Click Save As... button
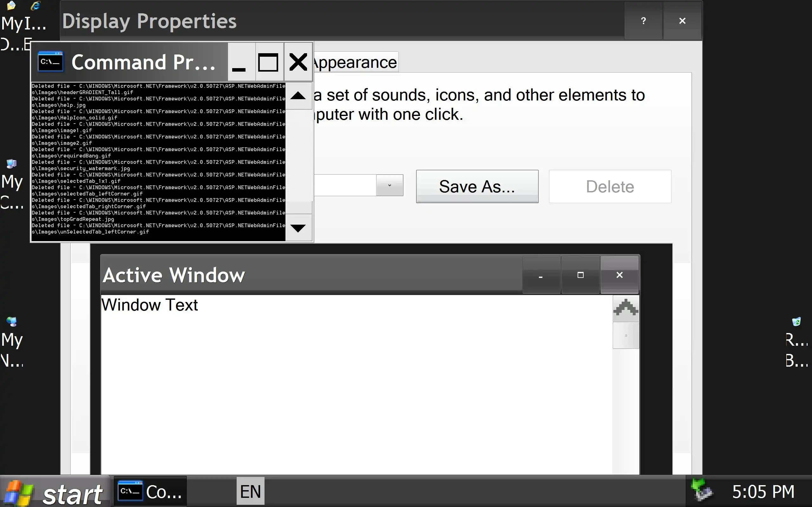 pos(477,186)
